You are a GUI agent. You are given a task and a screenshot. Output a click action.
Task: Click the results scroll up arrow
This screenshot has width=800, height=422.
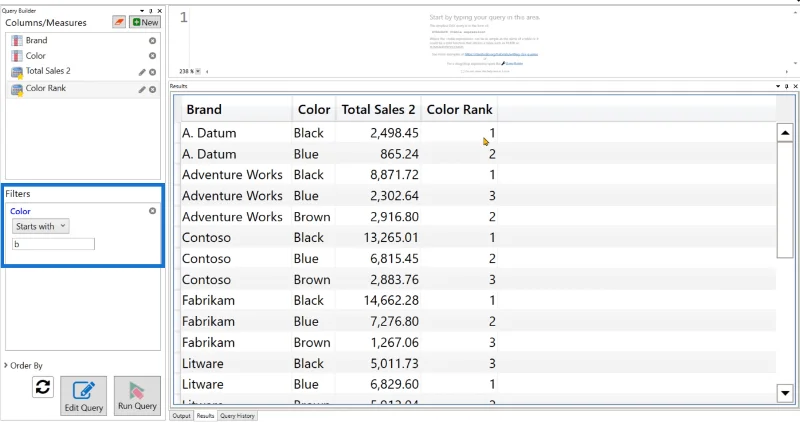[x=785, y=133]
